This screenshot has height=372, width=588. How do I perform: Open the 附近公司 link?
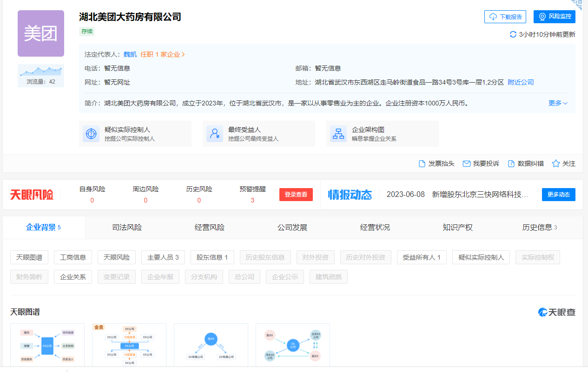click(x=521, y=82)
